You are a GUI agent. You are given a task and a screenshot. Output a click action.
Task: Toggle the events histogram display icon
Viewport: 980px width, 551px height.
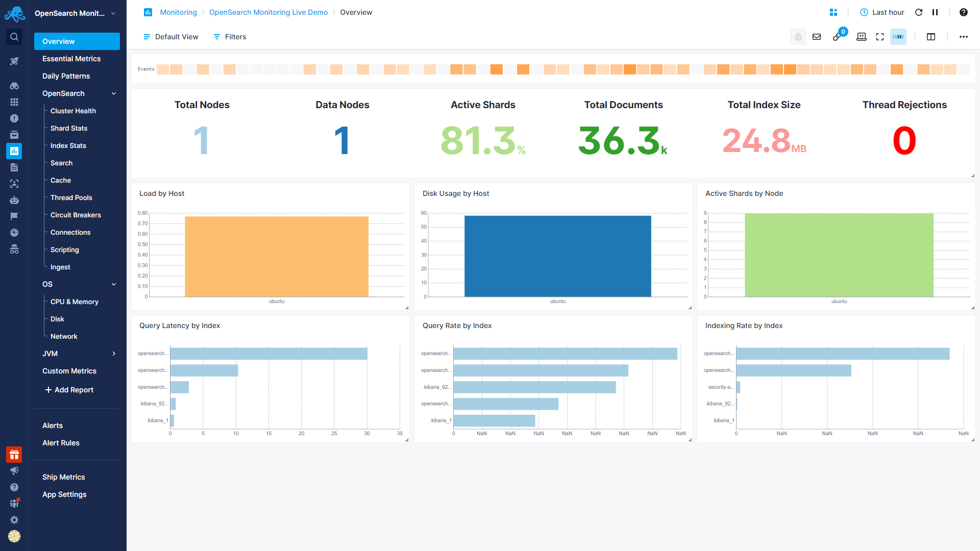898,36
